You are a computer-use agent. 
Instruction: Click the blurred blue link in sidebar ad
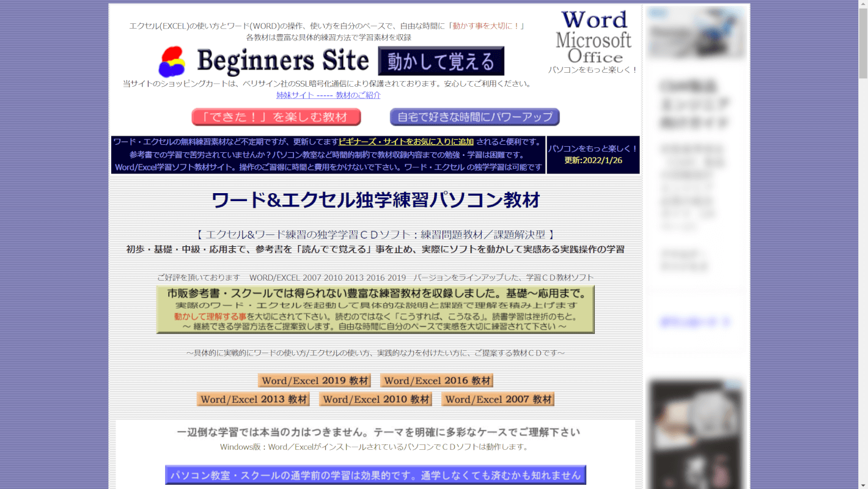click(x=695, y=322)
